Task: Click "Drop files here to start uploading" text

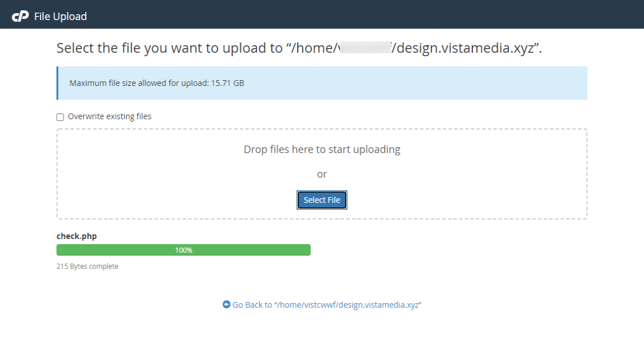Action: pyautogui.click(x=322, y=149)
